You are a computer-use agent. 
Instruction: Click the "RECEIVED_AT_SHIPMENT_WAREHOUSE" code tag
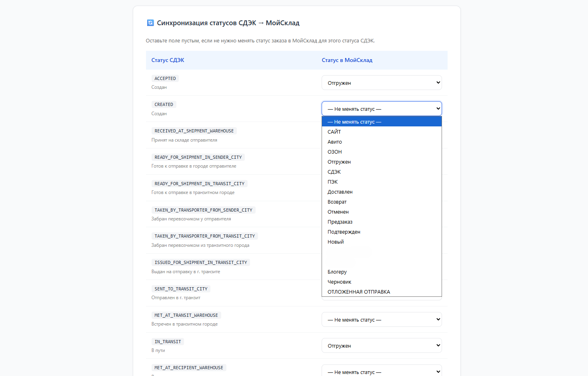coord(194,131)
